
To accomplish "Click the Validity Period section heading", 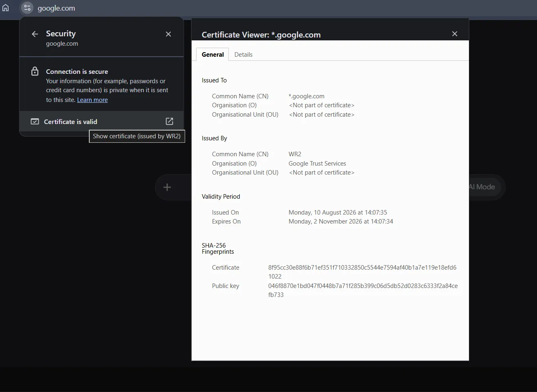I will click(221, 197).
